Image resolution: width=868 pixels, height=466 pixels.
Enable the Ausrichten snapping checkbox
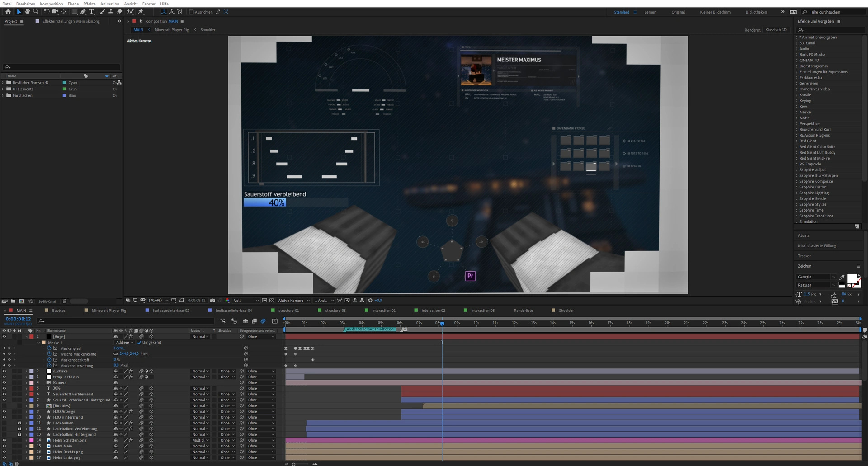tap(191, 12)
